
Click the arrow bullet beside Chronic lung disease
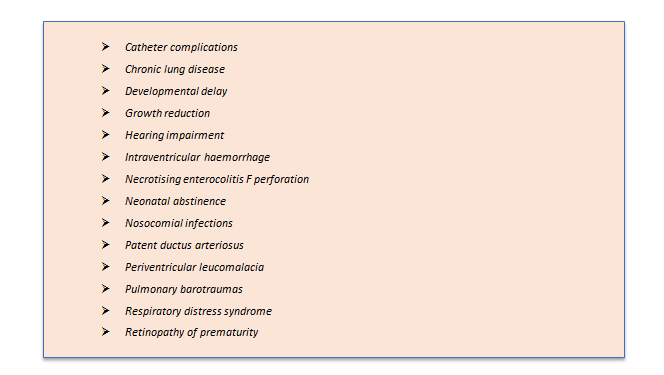click(x=105, y=69)
